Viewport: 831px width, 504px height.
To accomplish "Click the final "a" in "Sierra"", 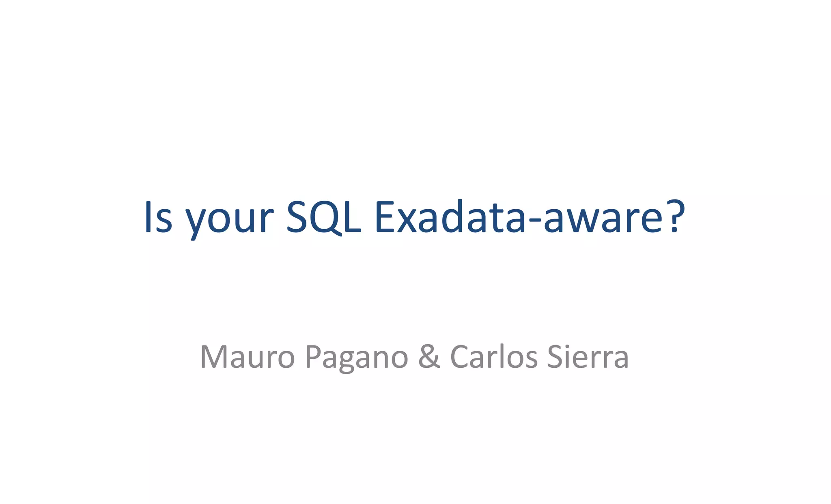I will coord(621,360).
